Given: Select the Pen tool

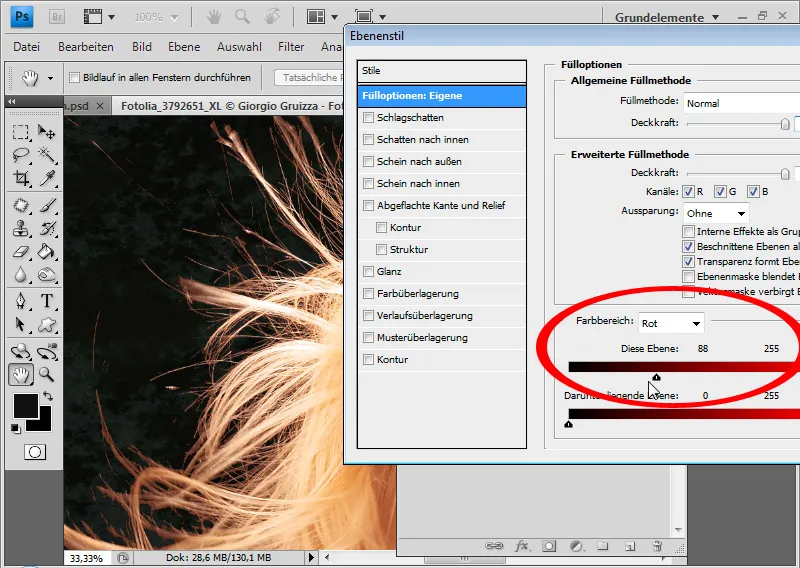Looking at the screenshot, I should (x=20, y=301).
